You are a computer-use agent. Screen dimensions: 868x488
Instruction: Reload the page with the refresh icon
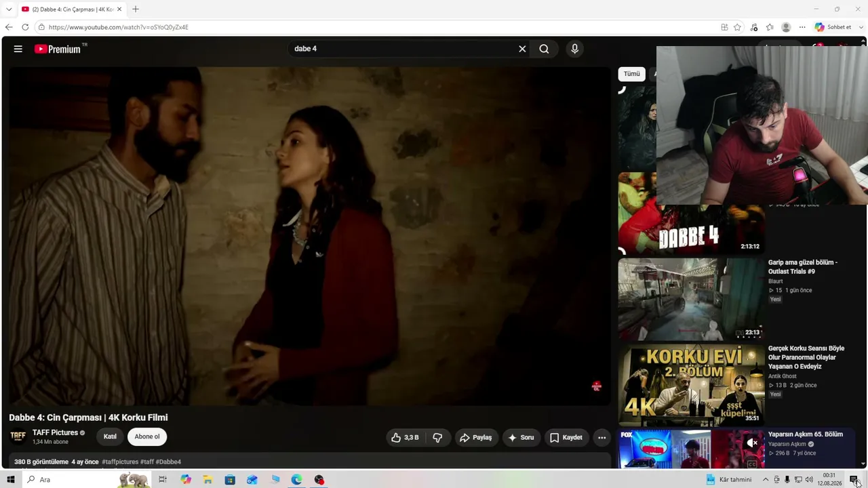coord(25,27)
